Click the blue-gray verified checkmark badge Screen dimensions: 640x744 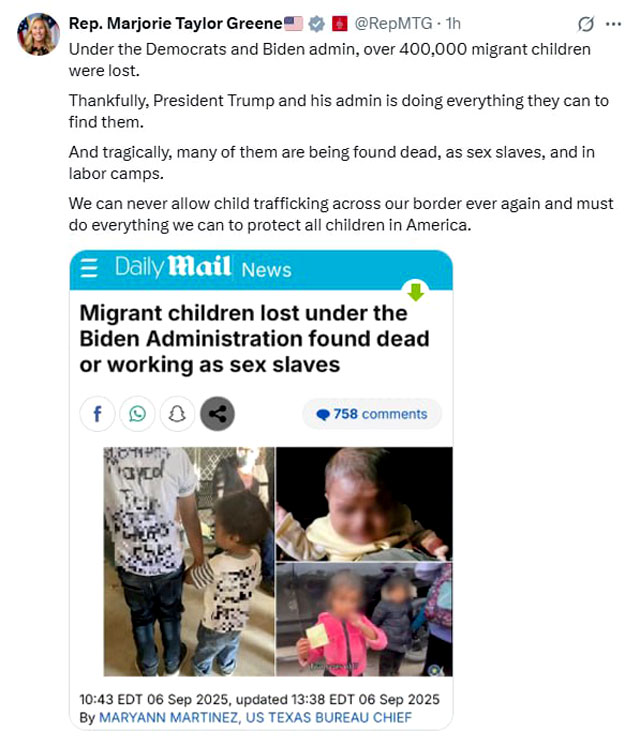pyautogui.click(x=316, y=23)
